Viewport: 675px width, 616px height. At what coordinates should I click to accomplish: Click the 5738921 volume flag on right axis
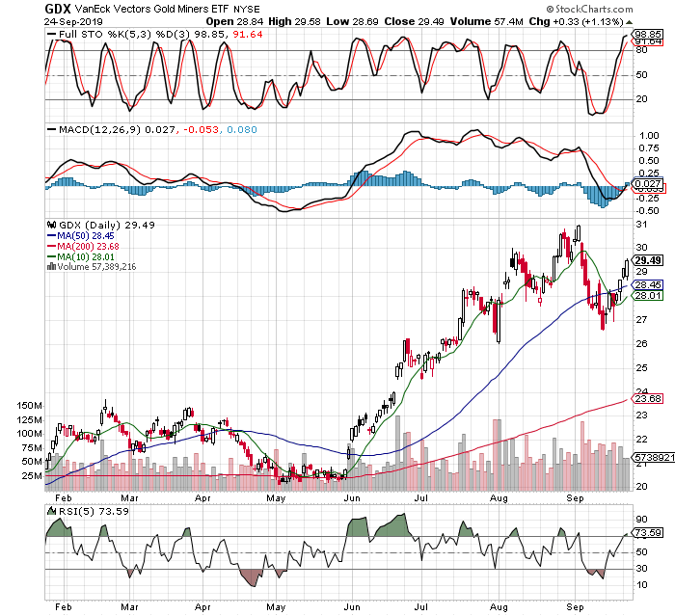pyautogui.click(x=653, y=457)
